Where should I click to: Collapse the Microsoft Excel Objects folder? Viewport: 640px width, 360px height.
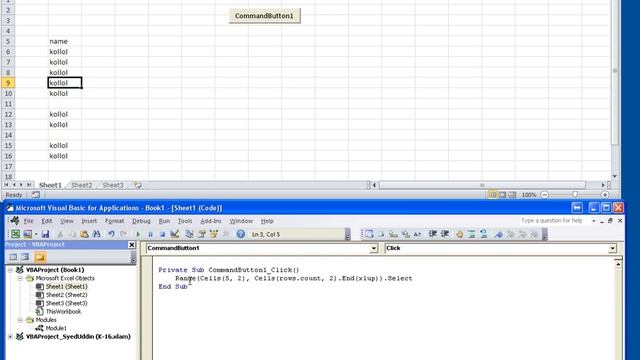click(20, 278)
